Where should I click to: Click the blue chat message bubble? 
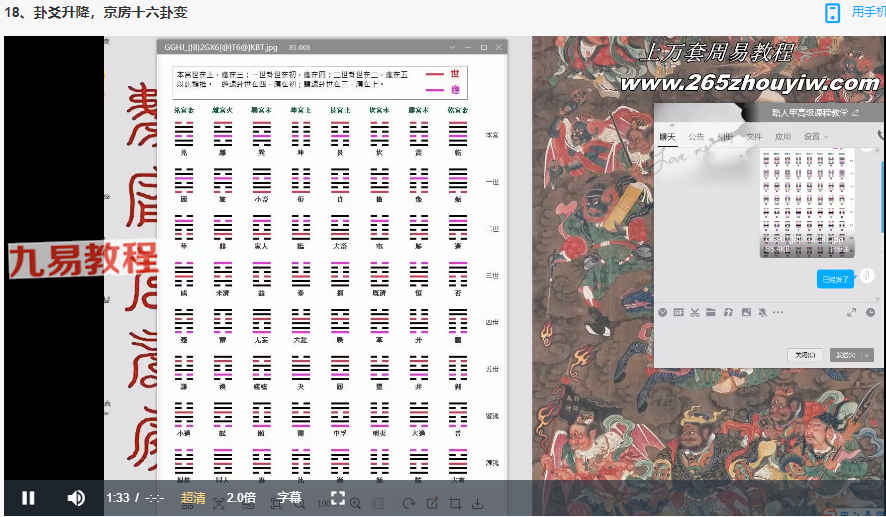coord(835,279)
